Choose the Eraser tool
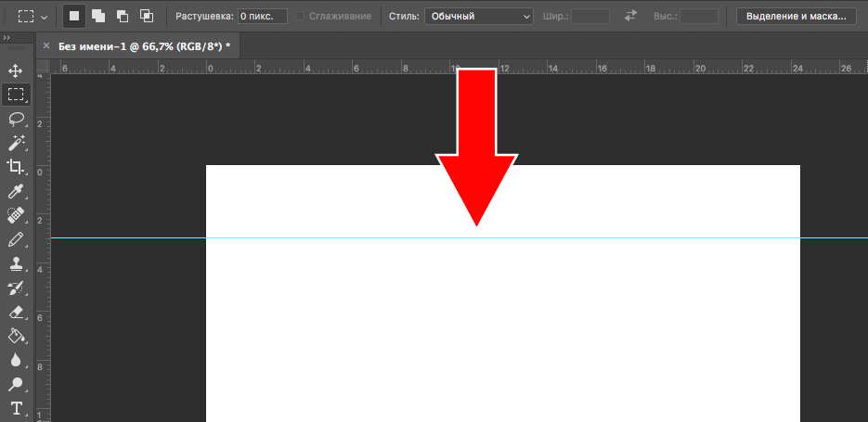868x422 pixels. tap(16, 312)
